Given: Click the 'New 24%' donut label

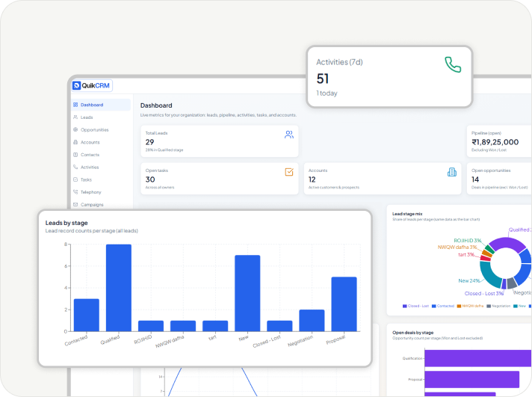Looking at the screenshot, I should click(x=469, y=281).
